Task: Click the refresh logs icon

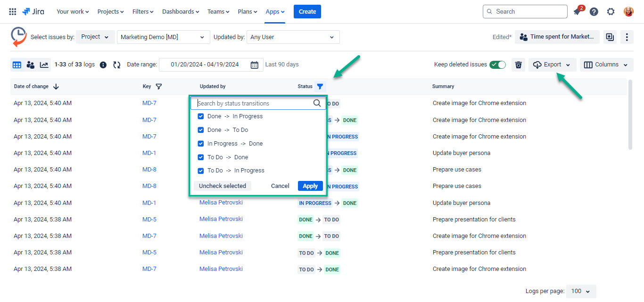Action: point(116,65)
